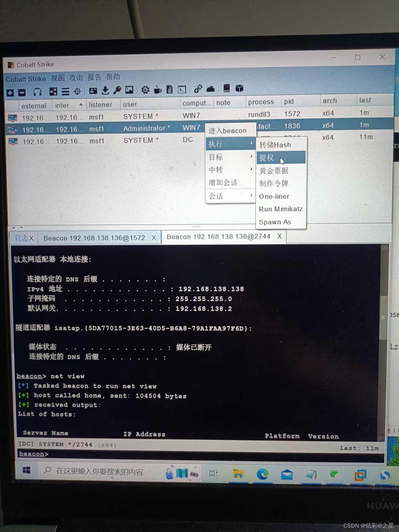Viewport: 399px width, 532px height.
Task: Choose Run Mimikatz in the submenu
Action: [x=281, y=209]
